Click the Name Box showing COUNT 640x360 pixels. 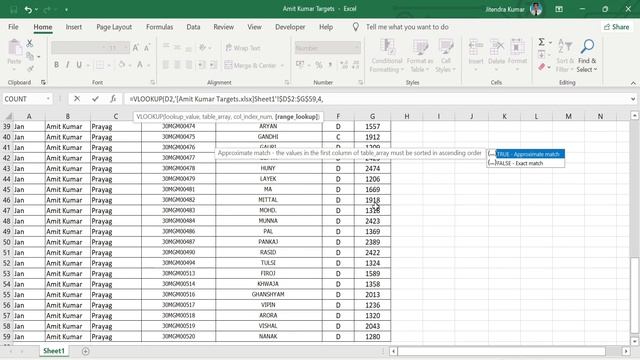(x=27, y=99)
